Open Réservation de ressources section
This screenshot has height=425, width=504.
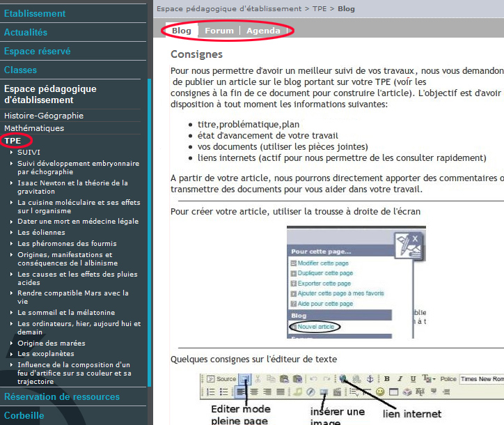[x=62, y=396]
